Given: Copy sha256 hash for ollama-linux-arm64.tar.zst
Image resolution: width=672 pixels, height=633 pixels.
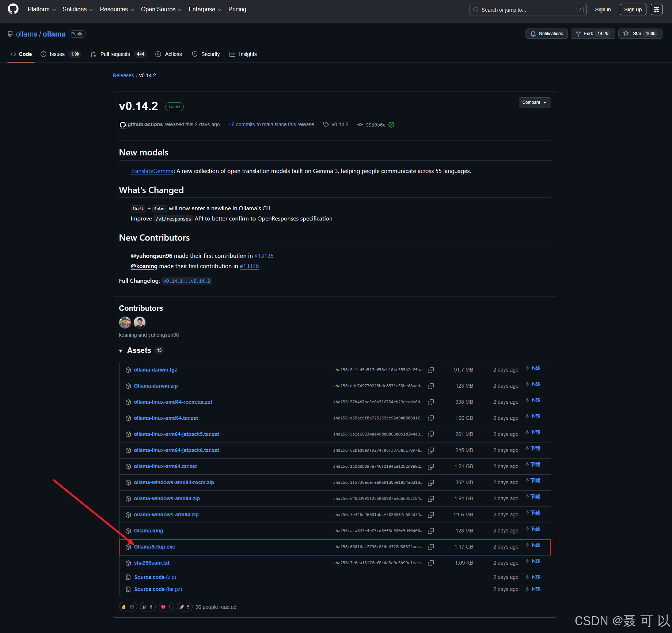Looking at the screenshot, I should pos(431,467).
